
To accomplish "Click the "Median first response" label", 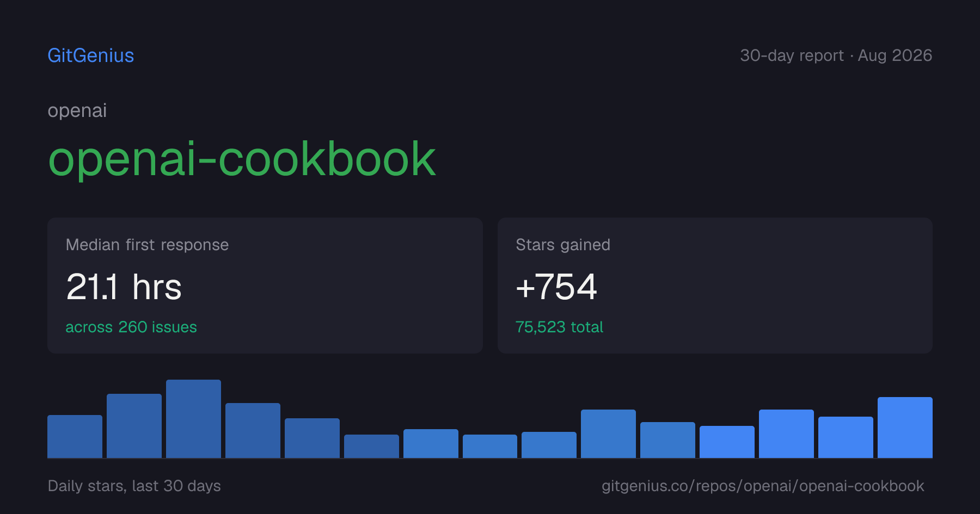I will [x=147, y=245].
